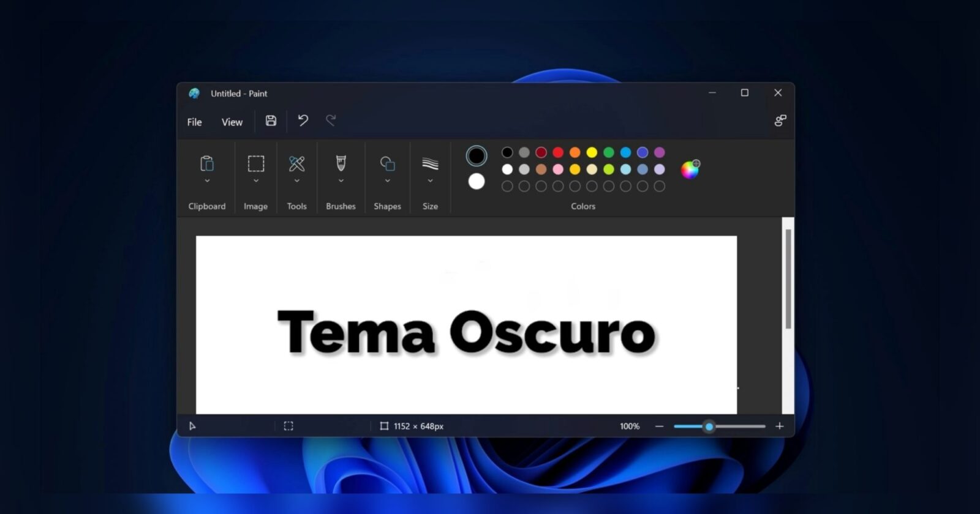Click the 'Untitled - Paint' window title
Image resolution: width=980 pixels, height=514 pixels.
(239, 94)
